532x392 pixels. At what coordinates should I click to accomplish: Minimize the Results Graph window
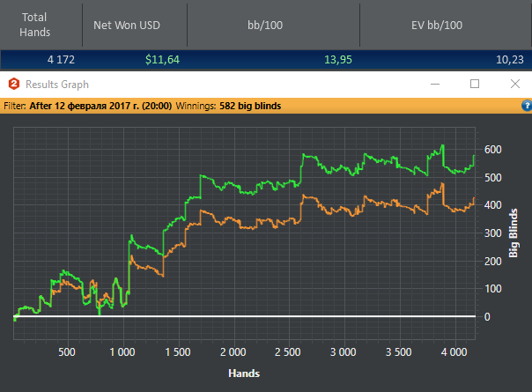coord(435,84)
